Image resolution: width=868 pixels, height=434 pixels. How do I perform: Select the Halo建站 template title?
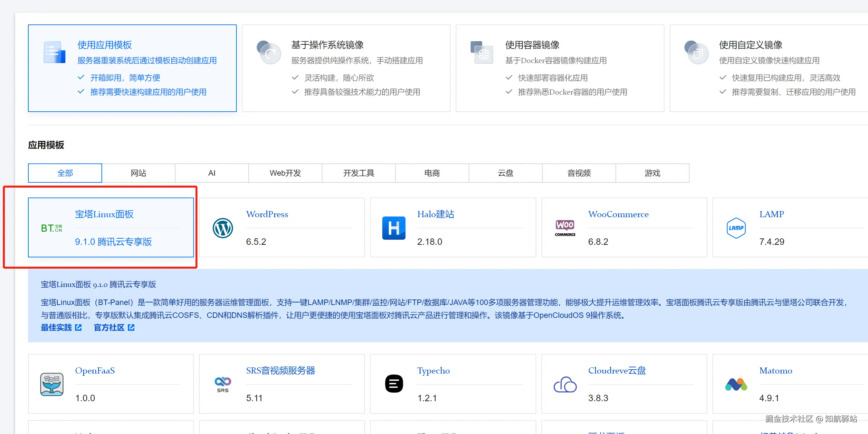point(435,214)
